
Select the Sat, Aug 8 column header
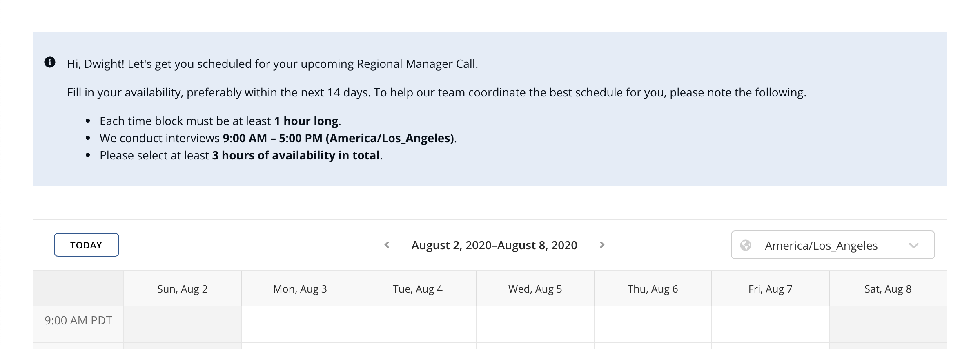pos(888,289)
